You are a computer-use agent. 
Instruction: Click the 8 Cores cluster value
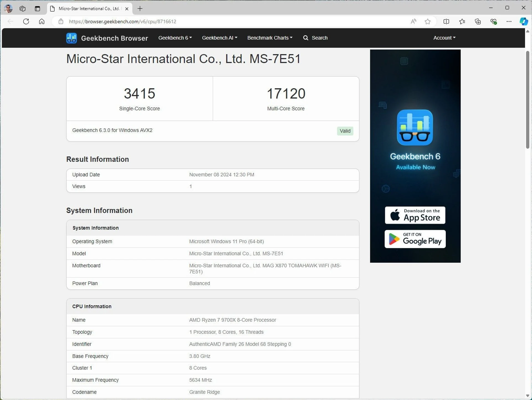[x=198, y=368]
